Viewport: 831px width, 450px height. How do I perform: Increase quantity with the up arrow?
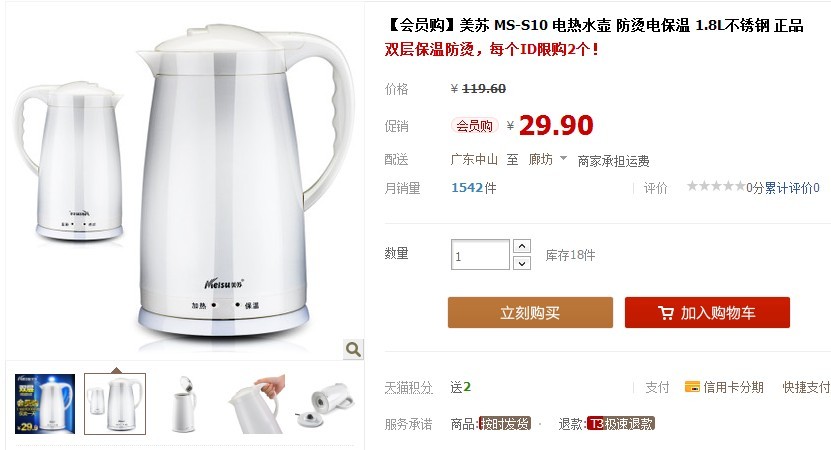522,246
